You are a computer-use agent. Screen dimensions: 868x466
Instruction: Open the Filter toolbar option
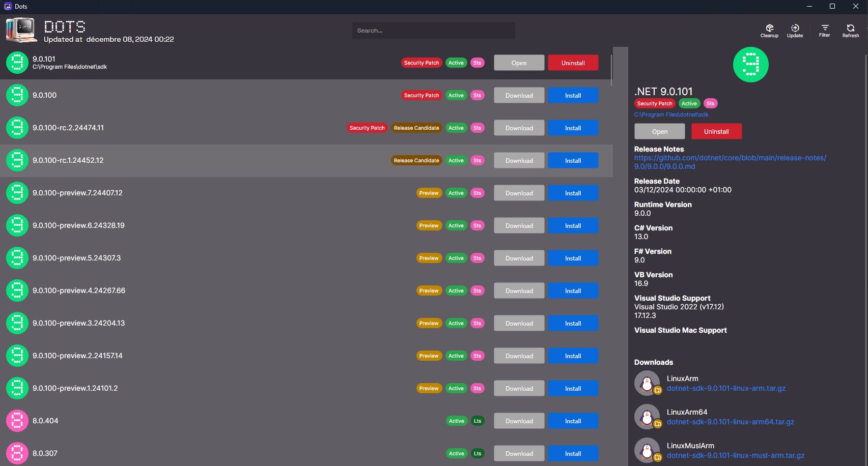pyautogui.click(x=825, y=31)
